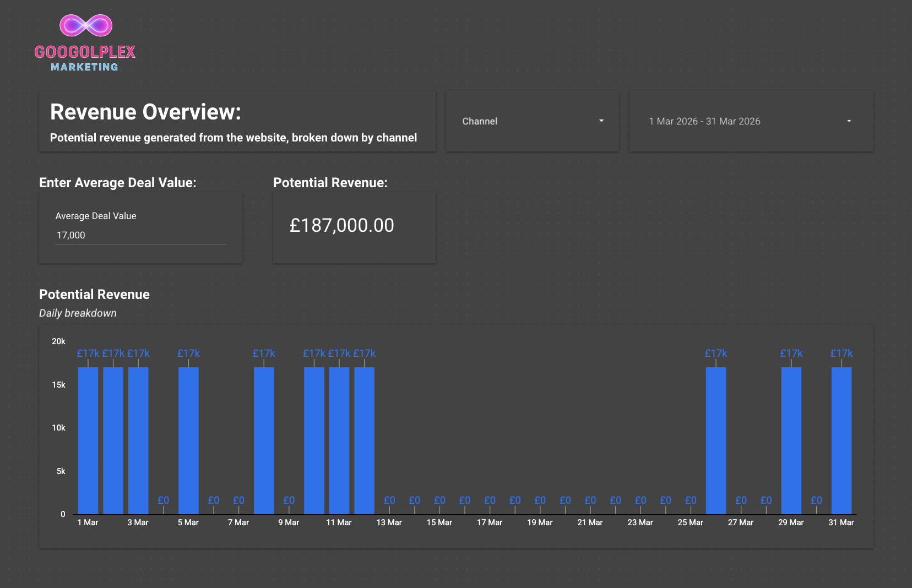Image resolution: width=912 pixels, height=588 pixels.
Task: Click the 20k y-axis label
Action: point(58,341)
